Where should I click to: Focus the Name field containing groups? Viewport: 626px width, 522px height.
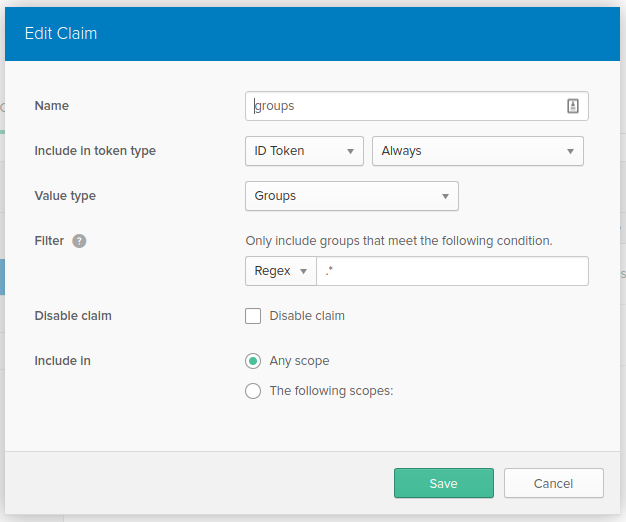pyautogui.click(x=405, y=106)
